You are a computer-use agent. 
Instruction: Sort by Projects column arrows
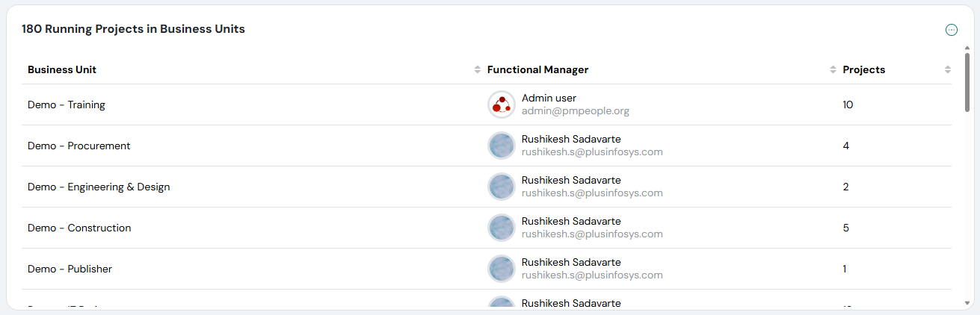click(947, 69)
